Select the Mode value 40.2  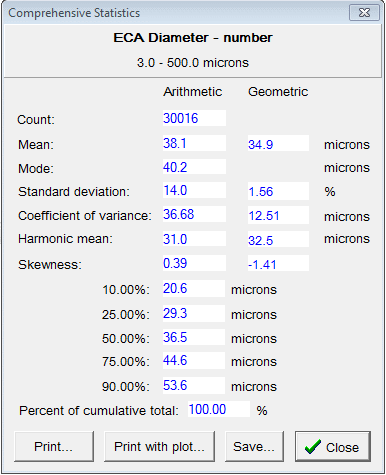(x=194, y=167)
